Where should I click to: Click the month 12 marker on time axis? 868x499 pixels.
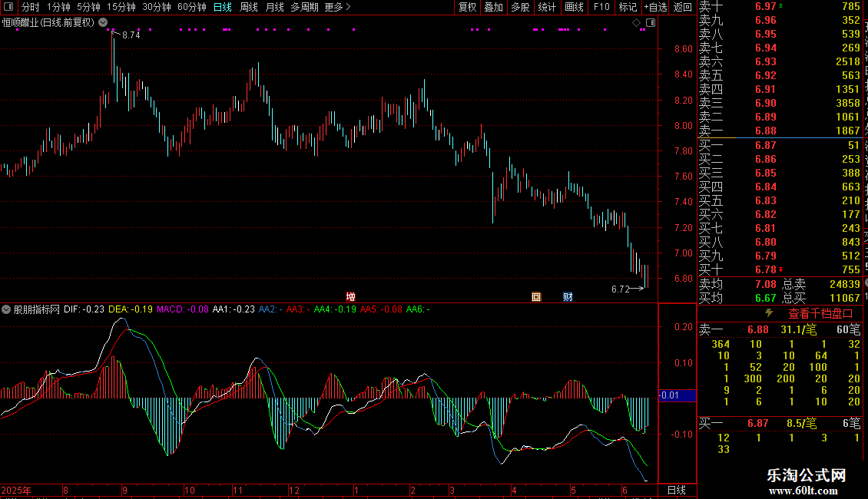[294, 490]
